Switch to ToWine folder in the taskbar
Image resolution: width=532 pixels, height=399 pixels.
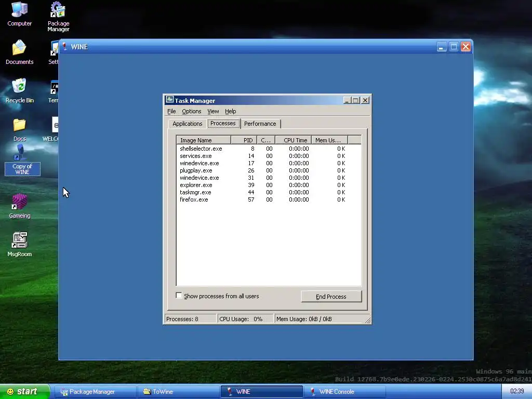178,392
